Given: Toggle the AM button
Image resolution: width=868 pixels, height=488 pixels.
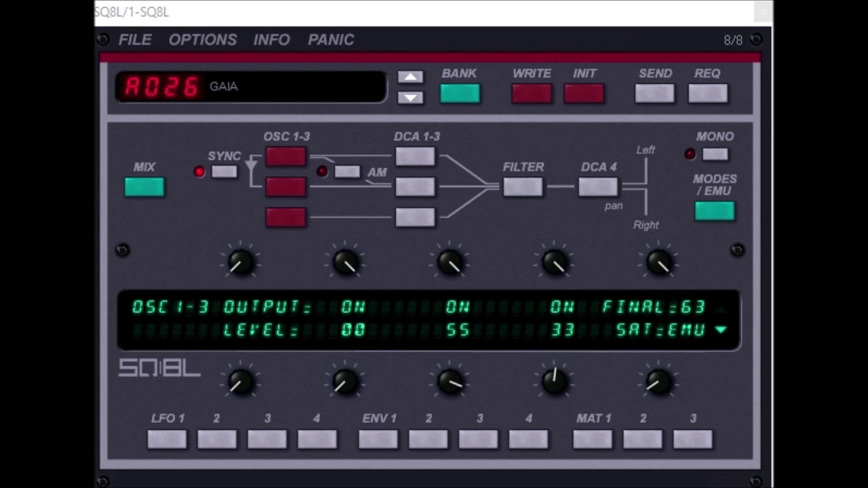Looking at the screenshot, I should pos(347,172).
